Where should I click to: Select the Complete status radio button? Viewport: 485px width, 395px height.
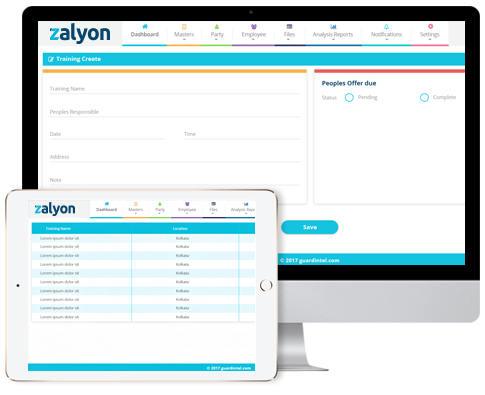pyautogui.click(x=424, y=97)
